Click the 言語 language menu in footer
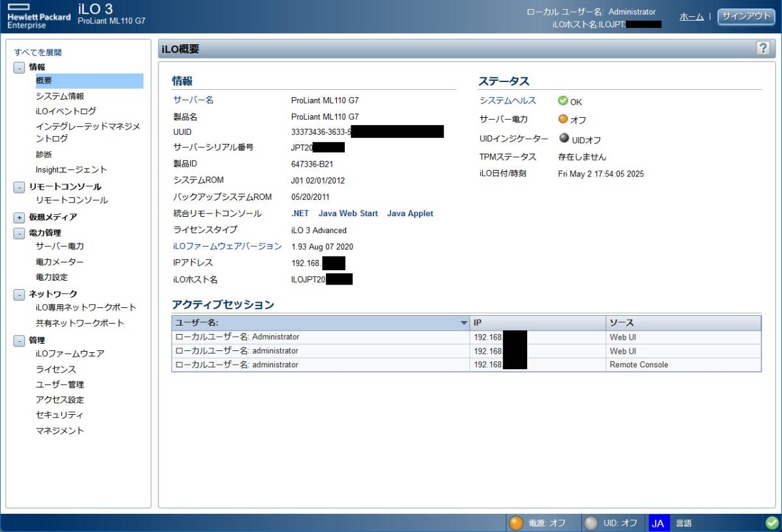782x532 pixels. pos(684,523)
